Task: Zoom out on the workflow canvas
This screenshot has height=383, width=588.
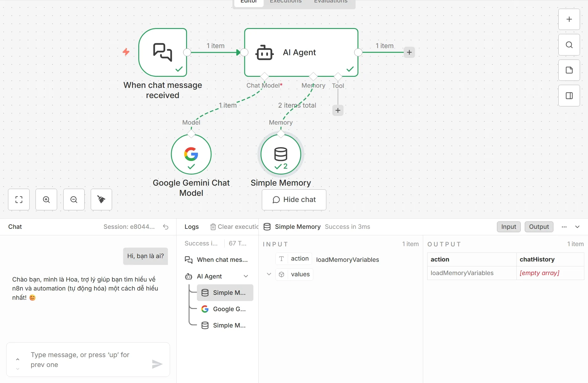Action: (74, 200)
